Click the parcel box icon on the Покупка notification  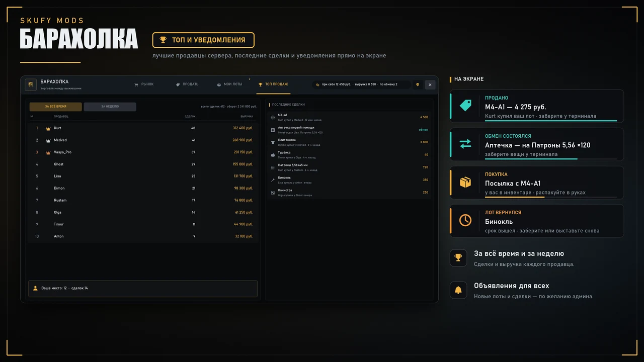(465, 182)
